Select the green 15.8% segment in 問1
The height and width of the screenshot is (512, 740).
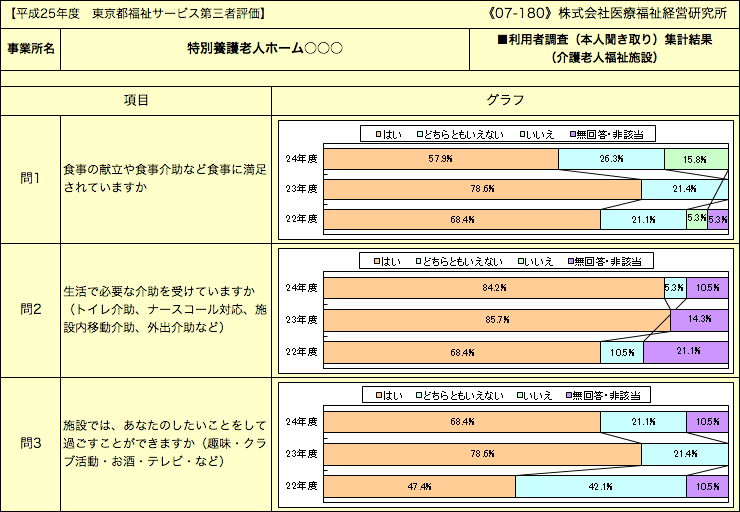696,159
